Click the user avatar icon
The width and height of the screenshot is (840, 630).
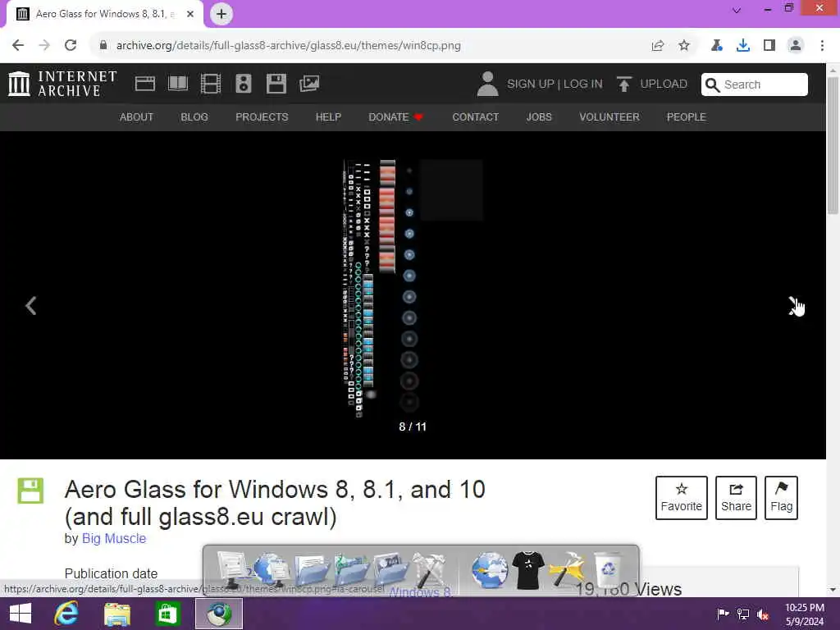pyautogui.click(x=487, y=84)
